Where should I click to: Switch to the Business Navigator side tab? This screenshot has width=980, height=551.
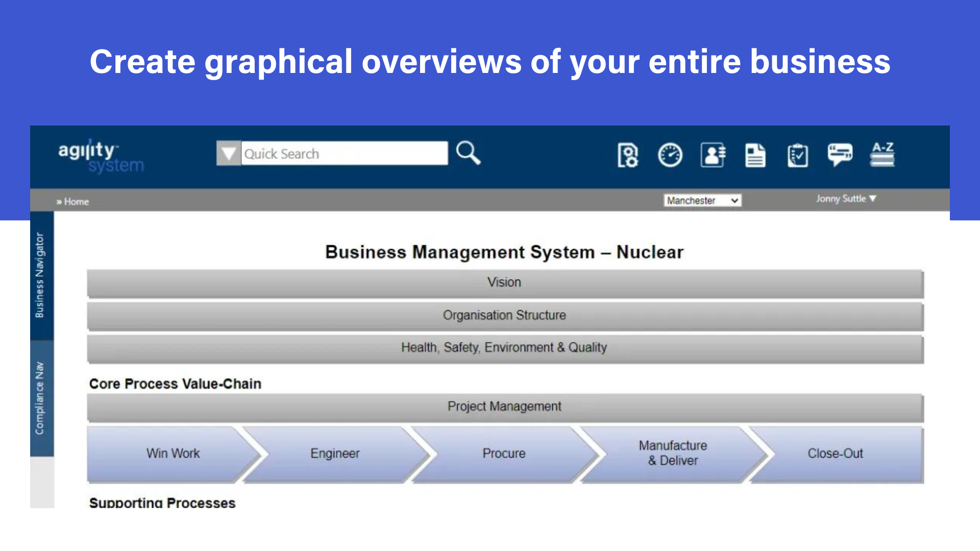point(40,275)
